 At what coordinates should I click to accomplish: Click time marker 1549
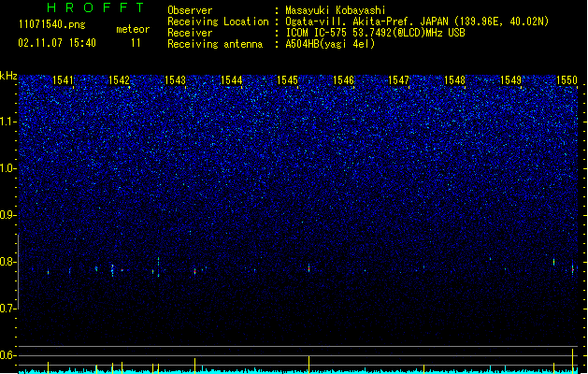point(510,79)
